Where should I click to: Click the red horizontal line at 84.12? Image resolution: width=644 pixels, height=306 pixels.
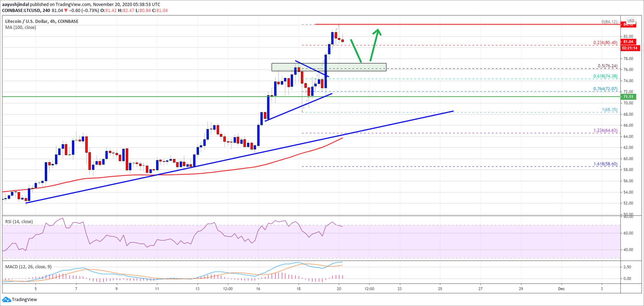457,24
